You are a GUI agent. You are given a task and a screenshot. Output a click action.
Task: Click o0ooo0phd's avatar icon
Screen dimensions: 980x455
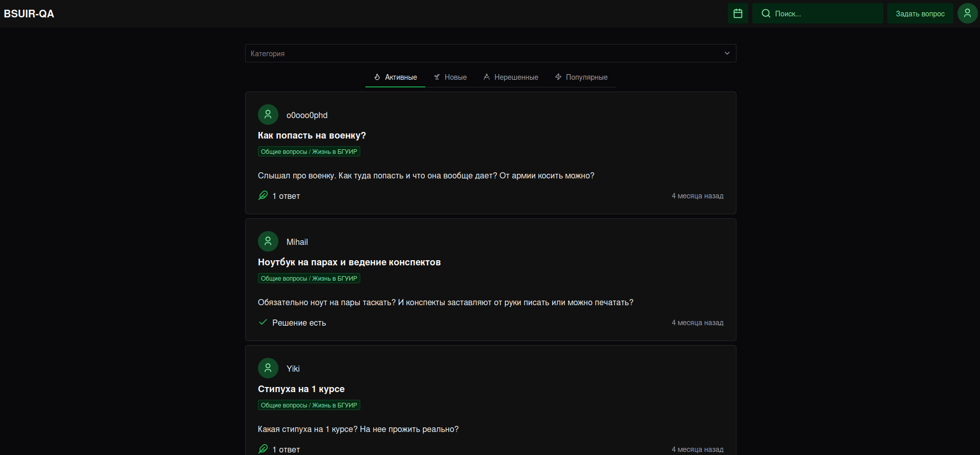tap(268, 115)
